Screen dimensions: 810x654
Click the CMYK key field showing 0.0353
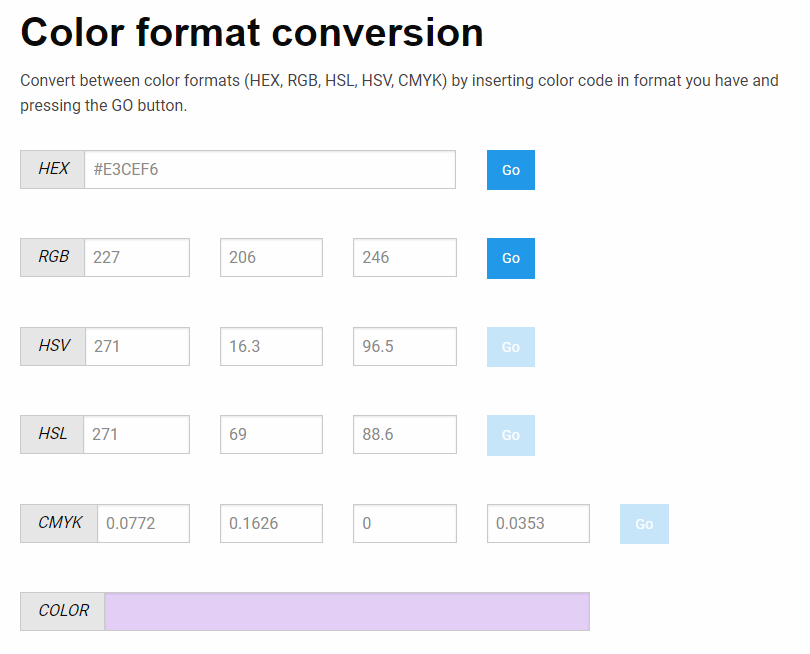[538, 523]
